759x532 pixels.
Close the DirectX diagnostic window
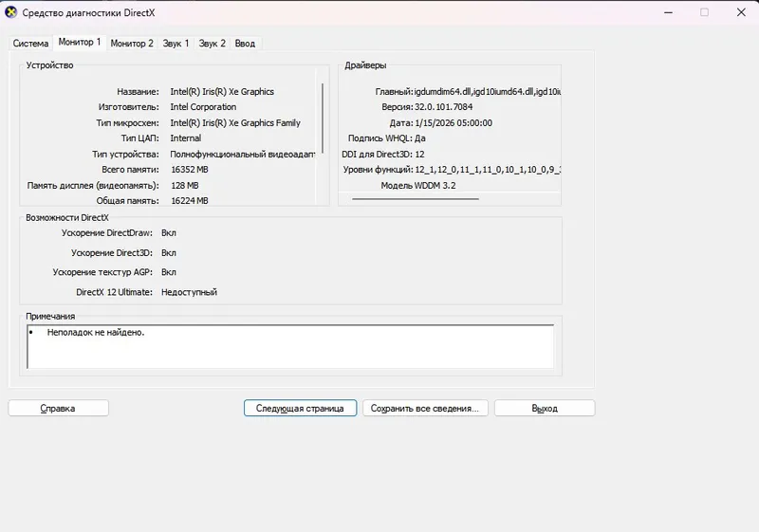[x=741, y=12]
